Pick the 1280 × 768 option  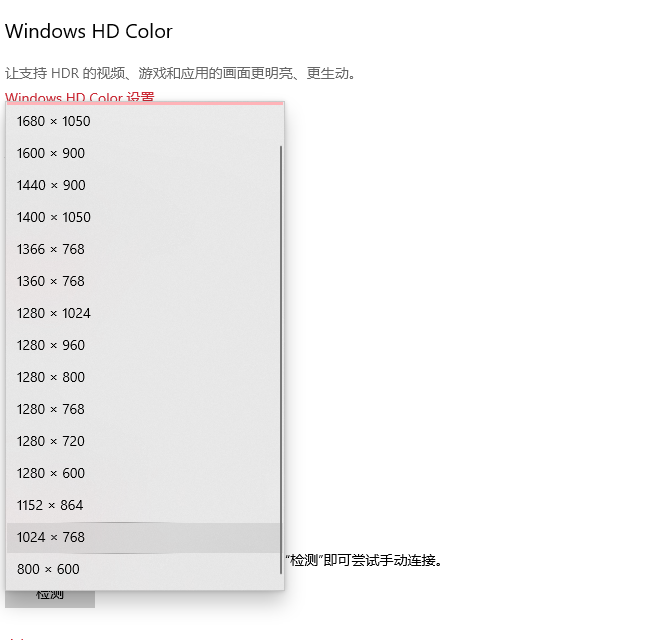point(143,410)
